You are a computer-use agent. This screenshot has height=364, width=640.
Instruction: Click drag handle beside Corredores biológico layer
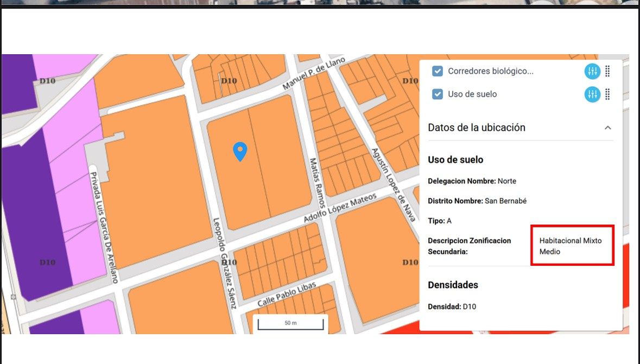pyautogui.click(x=607, y=71)
